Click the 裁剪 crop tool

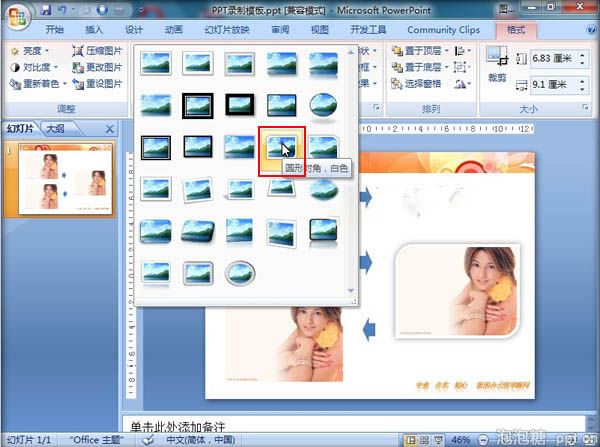tap(497, 64)
